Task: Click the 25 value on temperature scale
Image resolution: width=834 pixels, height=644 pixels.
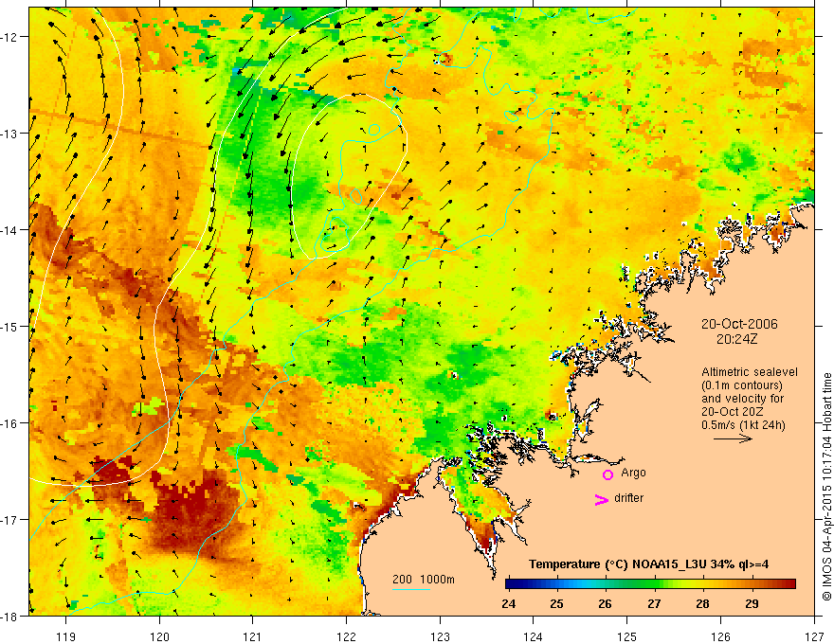Action: coord(557,603)
